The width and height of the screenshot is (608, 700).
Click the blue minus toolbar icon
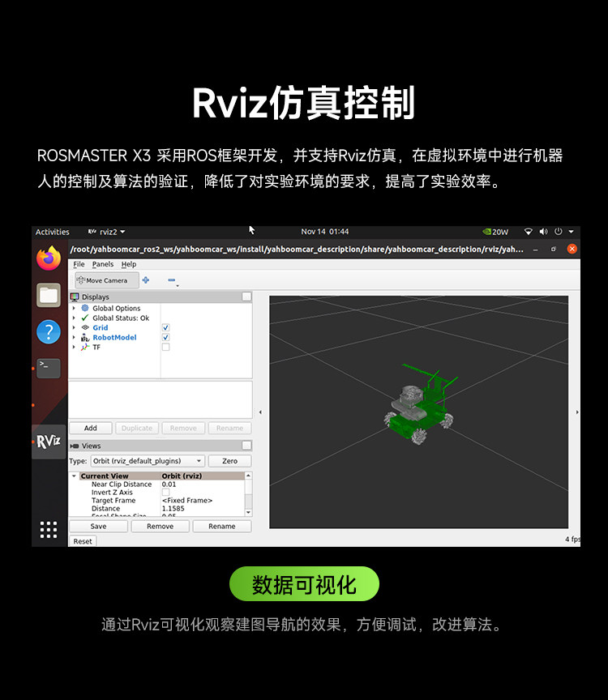click(172, 280)
